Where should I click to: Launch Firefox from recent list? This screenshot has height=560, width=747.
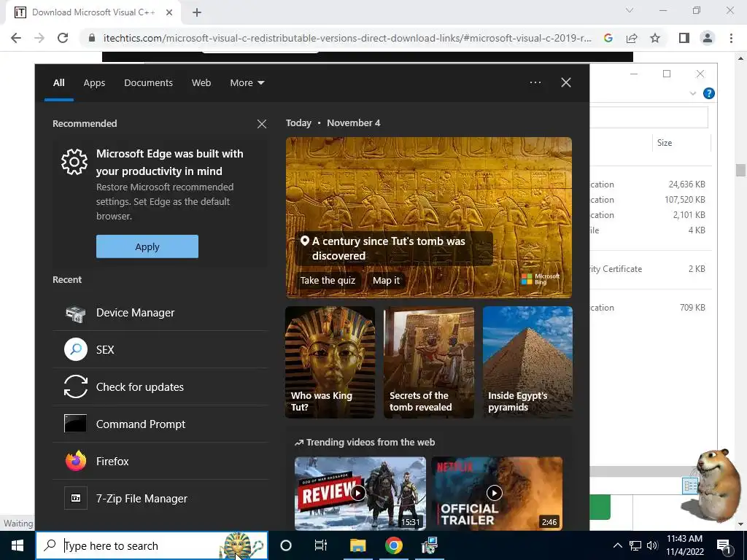(160, 462)
